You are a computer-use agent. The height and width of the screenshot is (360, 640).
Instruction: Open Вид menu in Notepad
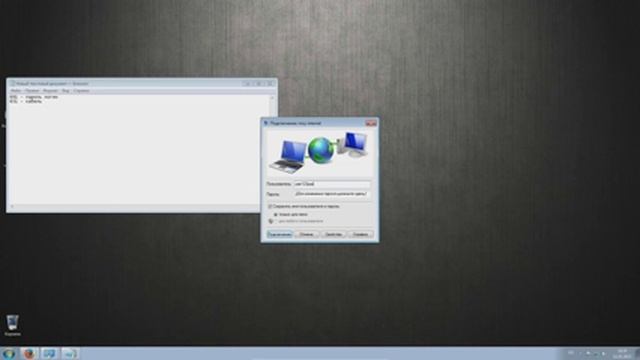point(65,91)
